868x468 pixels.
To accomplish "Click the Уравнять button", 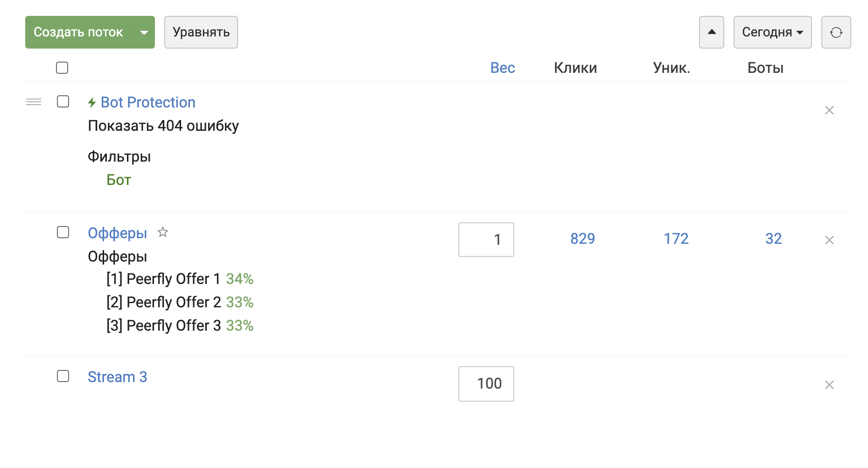I will click(x=201, y=32).
